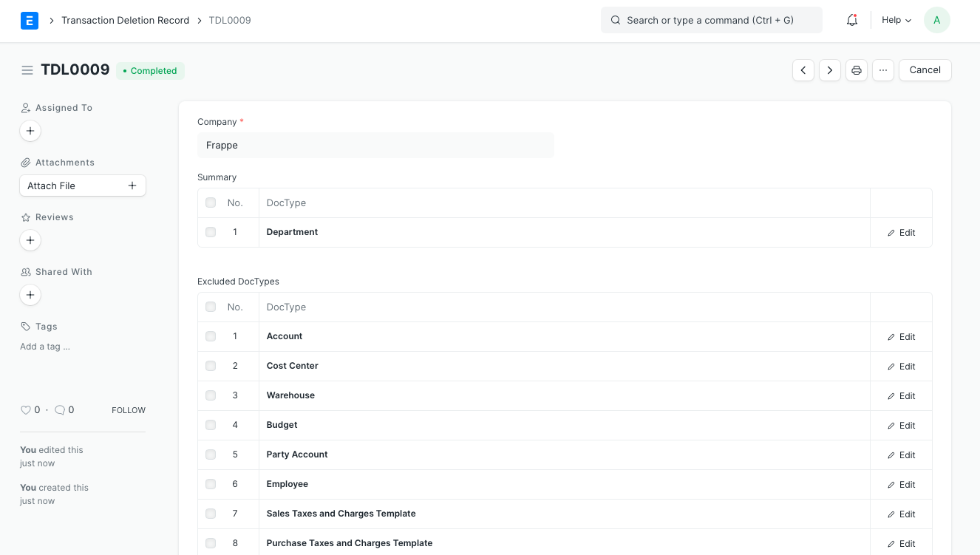980x555 pixels.
Task: Go to next record arrow
Action: (830, 70)
